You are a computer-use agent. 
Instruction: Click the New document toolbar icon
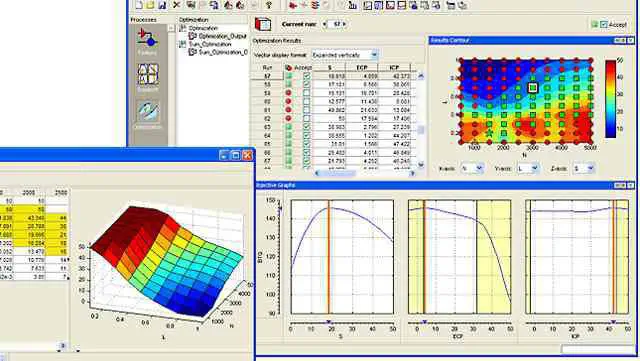coord(139,5)
